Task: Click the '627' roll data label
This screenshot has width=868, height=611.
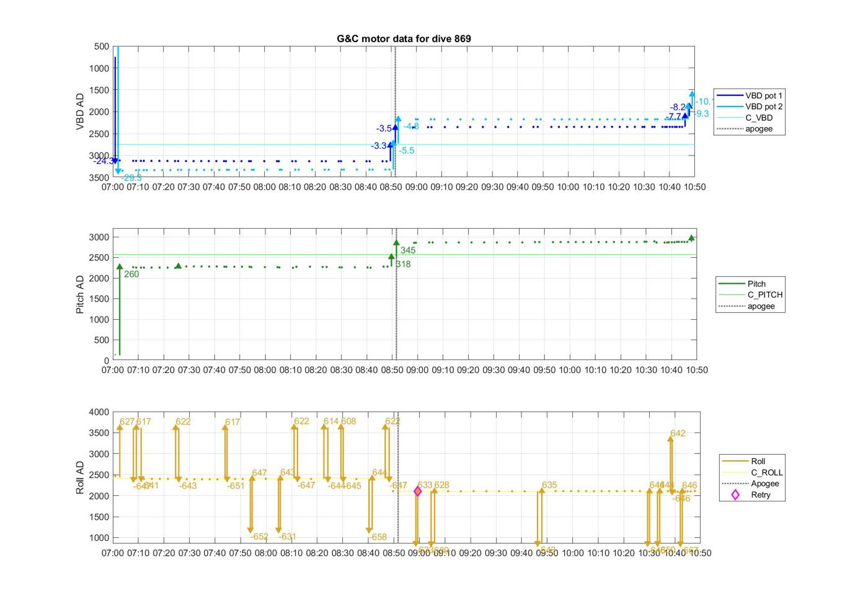Action: point(127,421)
